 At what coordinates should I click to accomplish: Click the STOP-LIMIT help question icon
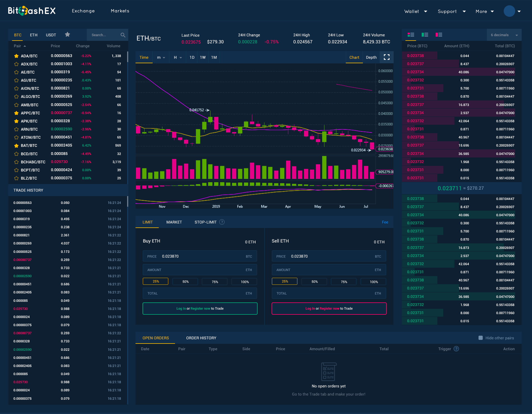pyautogui.click(x=222, y=222)
